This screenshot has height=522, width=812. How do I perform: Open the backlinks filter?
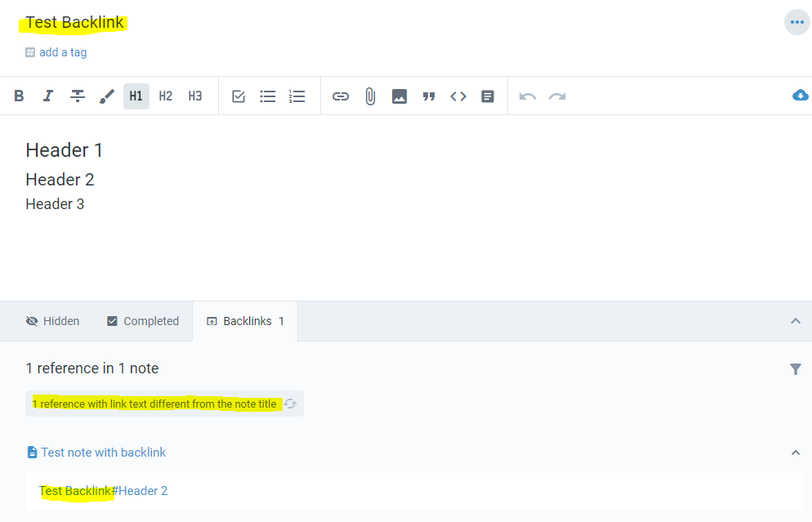796,368
